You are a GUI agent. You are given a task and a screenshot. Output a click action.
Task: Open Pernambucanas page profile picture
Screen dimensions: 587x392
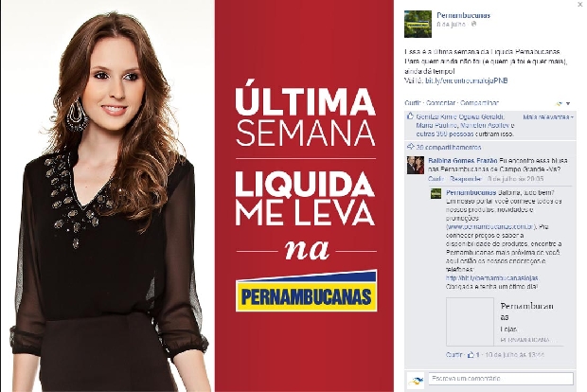pyautogui.click(x=418, y=24)
